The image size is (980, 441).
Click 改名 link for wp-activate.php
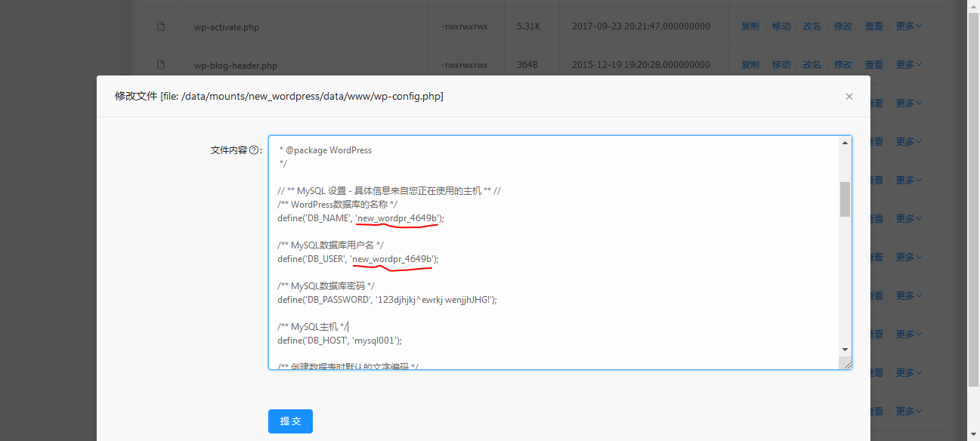[812, 26]
